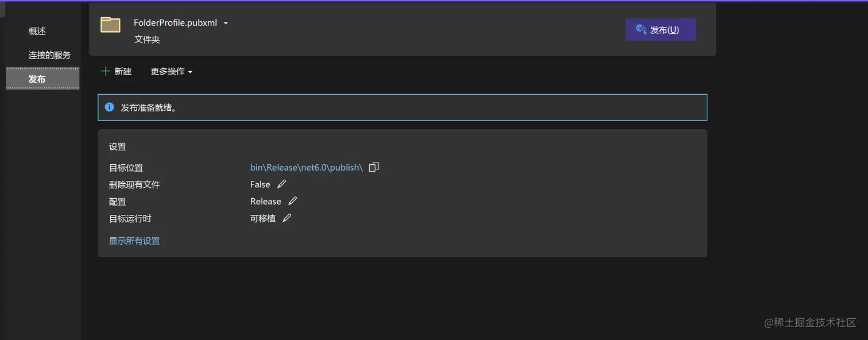Edit the target runtime 可移植 setting
Image resolution: width=868 pixels, height=340 pixels.
pyautogui.click(x=287, y=218)
